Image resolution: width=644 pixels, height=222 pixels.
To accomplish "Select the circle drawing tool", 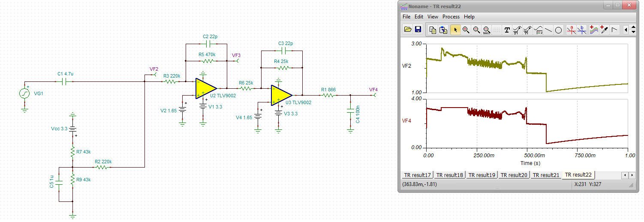I will click(559, 30).
